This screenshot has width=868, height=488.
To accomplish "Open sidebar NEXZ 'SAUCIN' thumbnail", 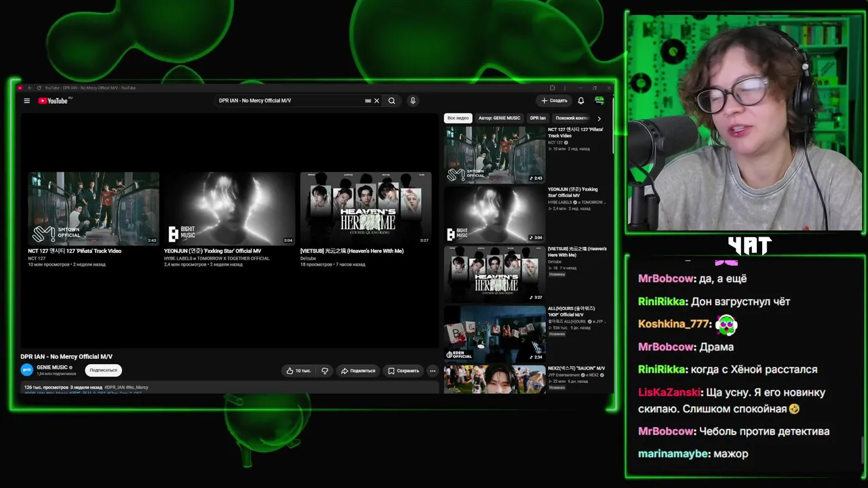I will (494, 380).
